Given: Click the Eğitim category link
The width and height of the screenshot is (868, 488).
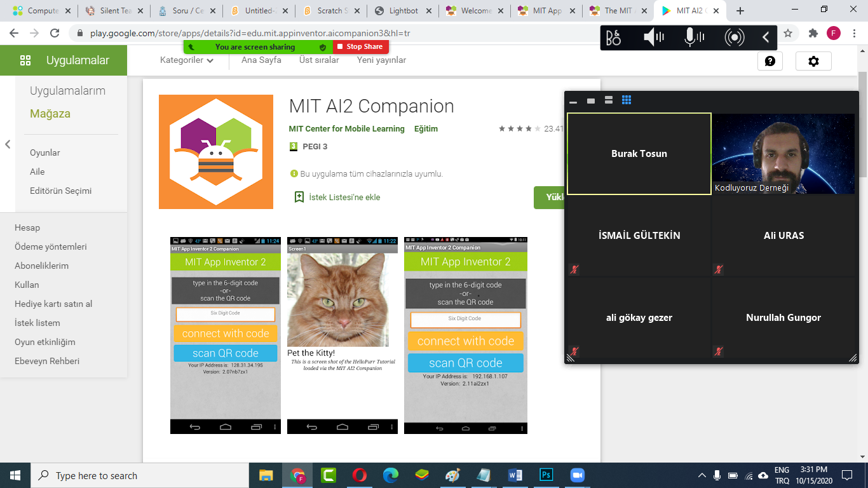Looking at the screenshot, I should pyautogui.click(x=426, y=129).
